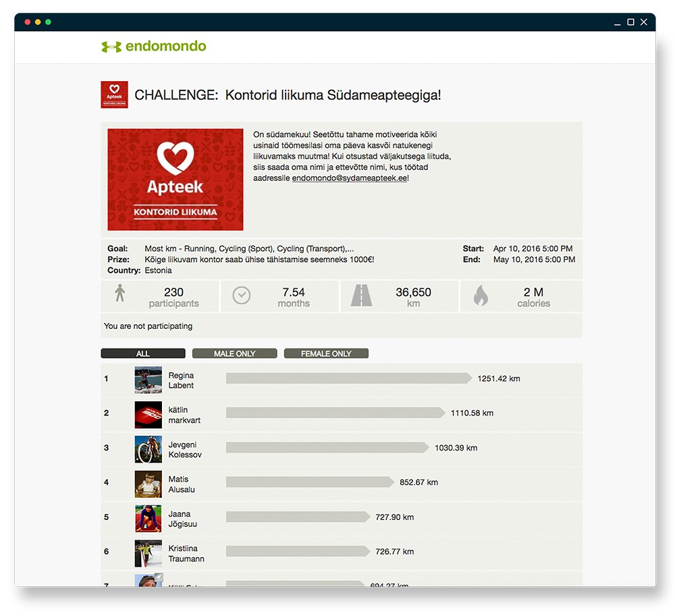
Task: Click the 726.77 km progress bar
Action: coord(298,551)
